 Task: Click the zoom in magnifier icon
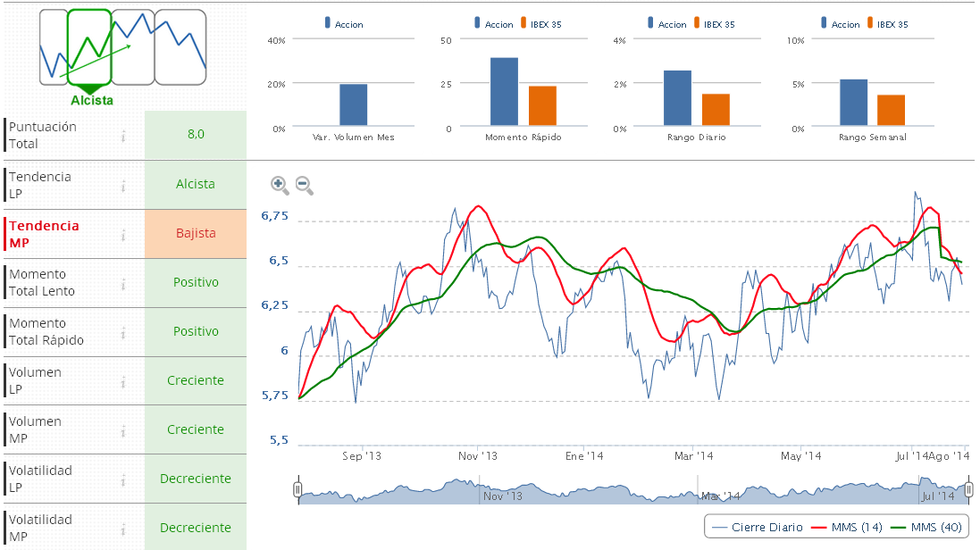click(x=280, y=185)
